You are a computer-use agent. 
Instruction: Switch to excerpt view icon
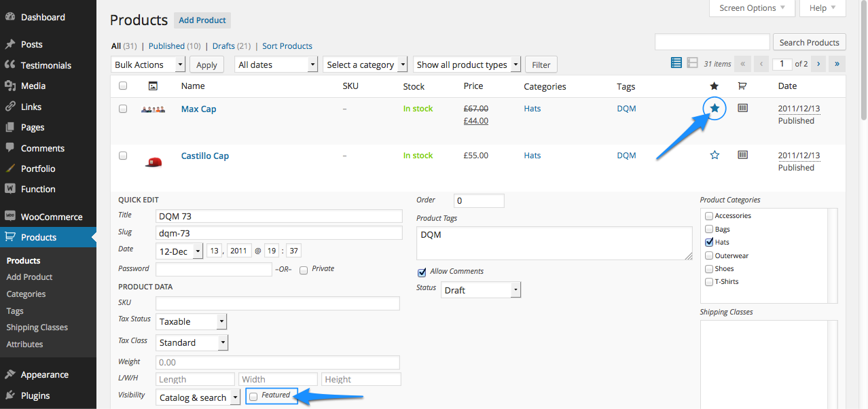coord(692,63)
